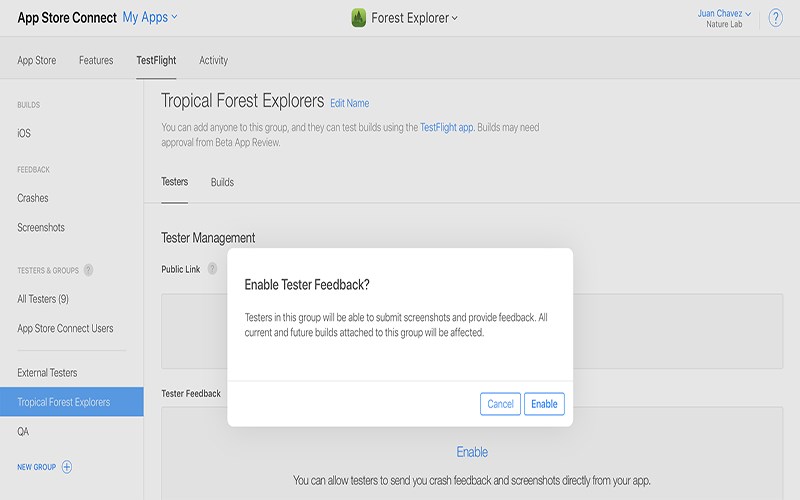Open Screenshots feedback in the sidebar
Image resolution: width=800 pixels, height=500 pixels.
[x=41, y=228]
